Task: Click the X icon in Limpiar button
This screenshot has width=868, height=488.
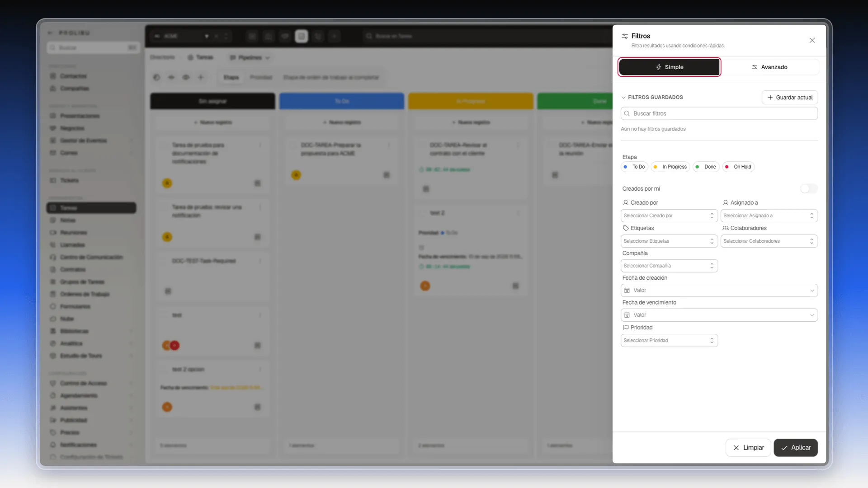Action: [x=736, y=447]
